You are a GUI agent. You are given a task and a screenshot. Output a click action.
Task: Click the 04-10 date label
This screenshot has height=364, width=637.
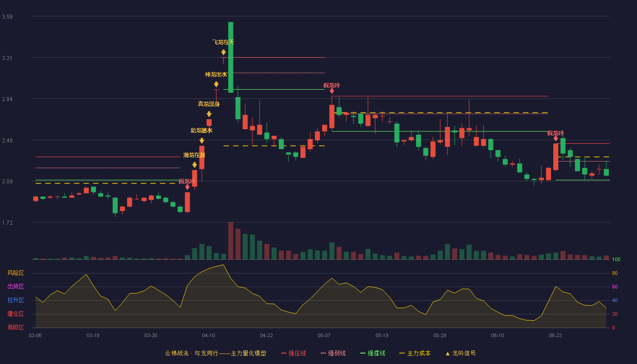[x=208, y=335]
